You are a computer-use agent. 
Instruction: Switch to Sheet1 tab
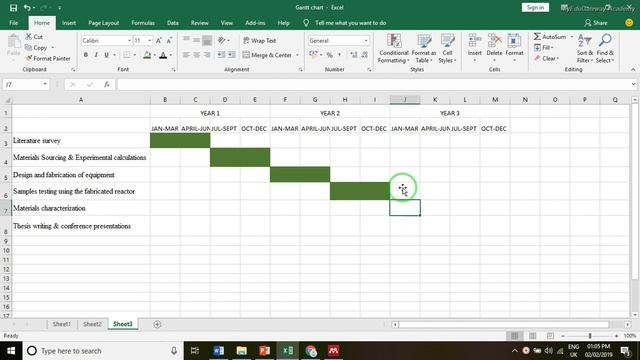pyautogui.click(x=62, y=324)
